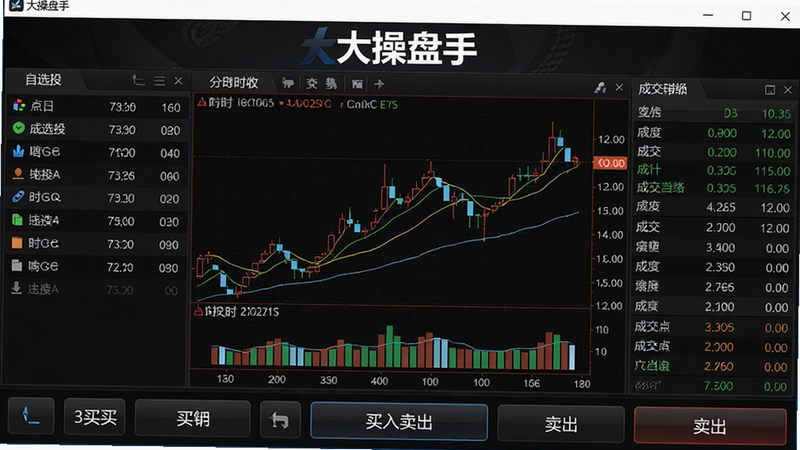
Task: Click the blue back arrow button at bottom left
Action: tap(31, 416)
